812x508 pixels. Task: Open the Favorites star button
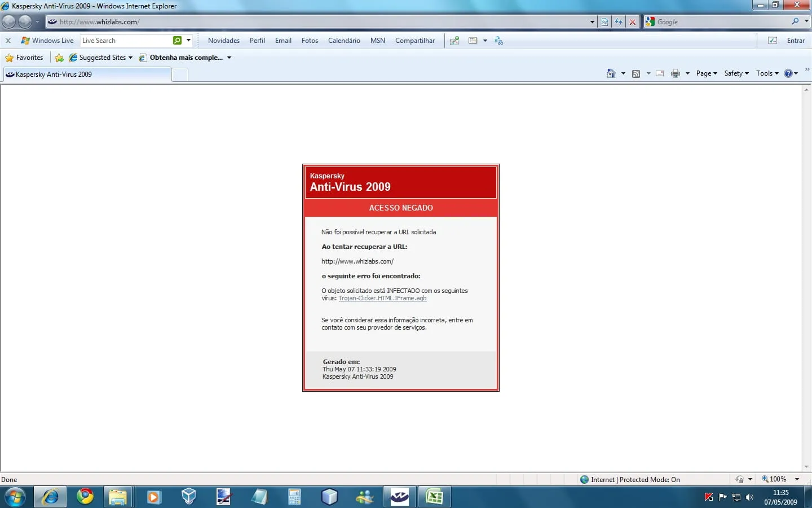pyautogui.click(x=24, y=58)
